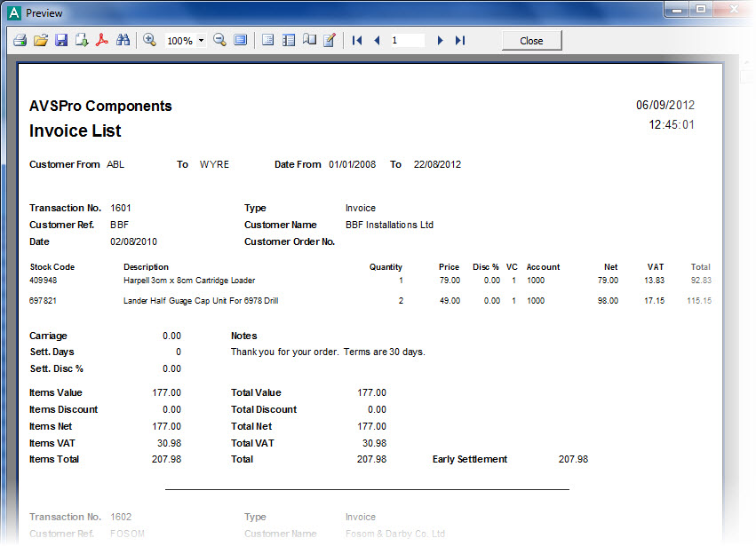Click the Zoom Out magnifier
The height and width of the screenshot is (546, 756).
219,41
